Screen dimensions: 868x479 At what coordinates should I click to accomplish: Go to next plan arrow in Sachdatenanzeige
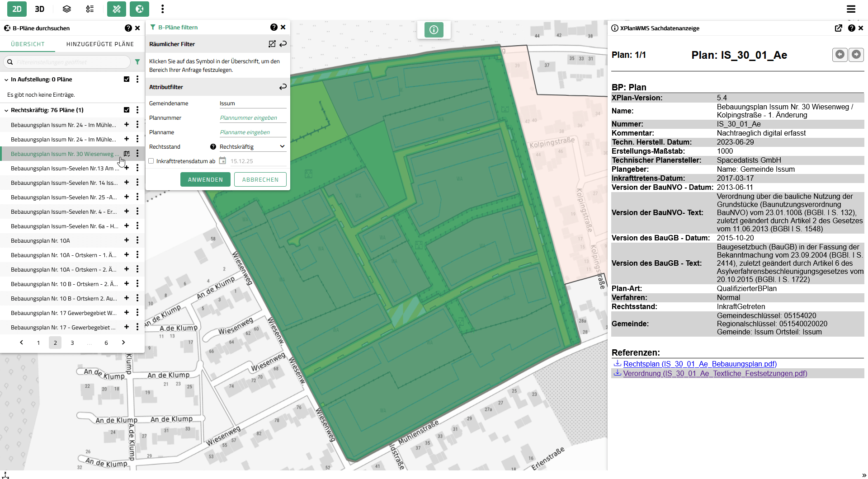pyautogui.click(x=856, y=55)
